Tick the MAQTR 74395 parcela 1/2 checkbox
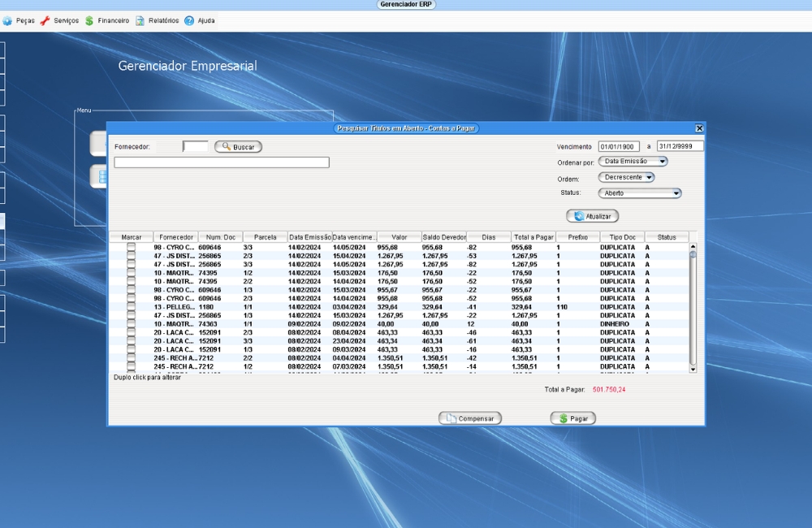 point(131,273)
